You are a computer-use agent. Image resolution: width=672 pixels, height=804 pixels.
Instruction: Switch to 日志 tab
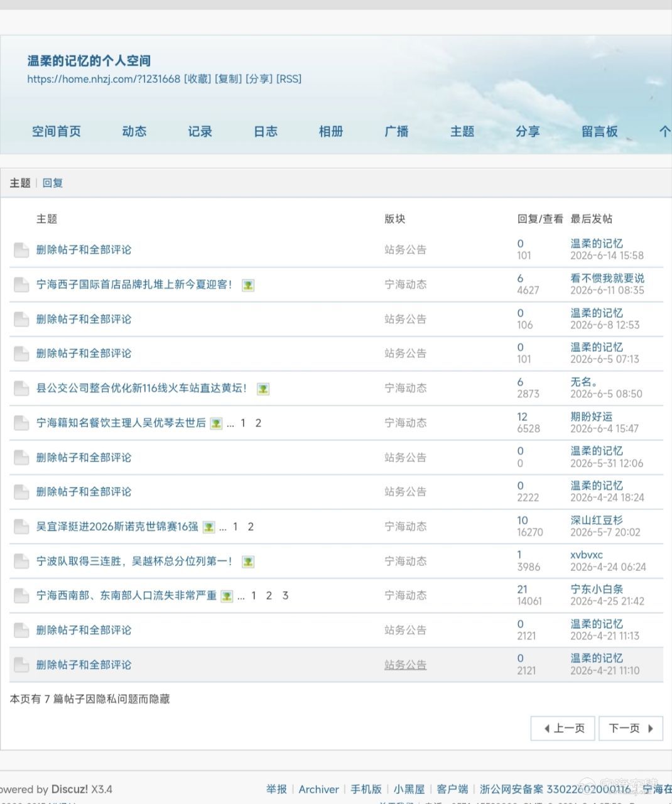pos(266,131)
